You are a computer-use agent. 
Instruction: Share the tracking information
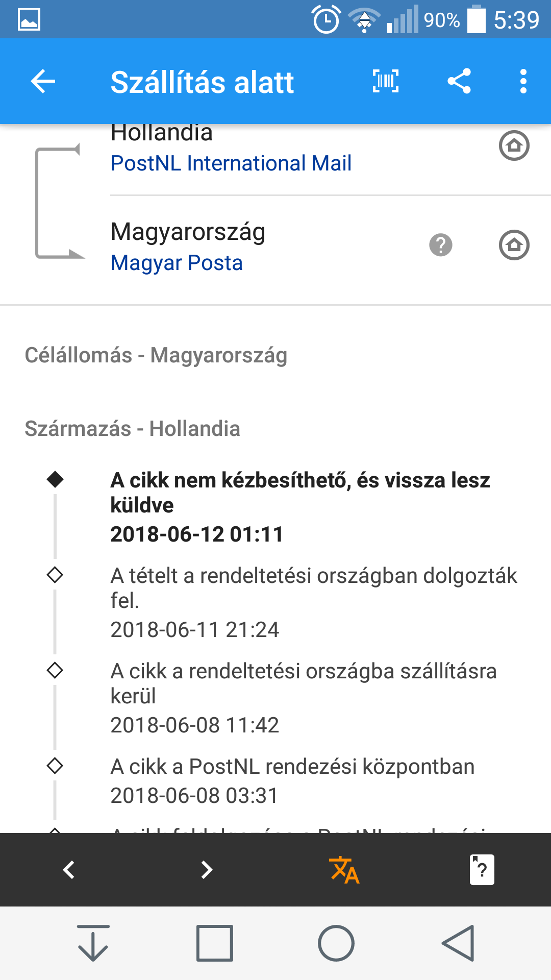pyautogui.click(x=459, y=81)
